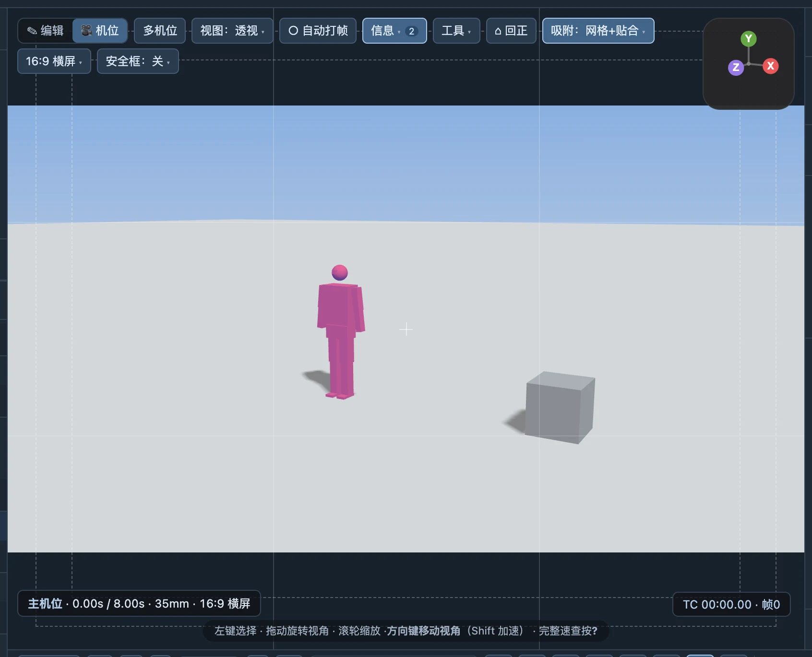Toggle 自动打帧 auto keyframe
The width and height of the screenshot is (812, 657).
[318, 31]
